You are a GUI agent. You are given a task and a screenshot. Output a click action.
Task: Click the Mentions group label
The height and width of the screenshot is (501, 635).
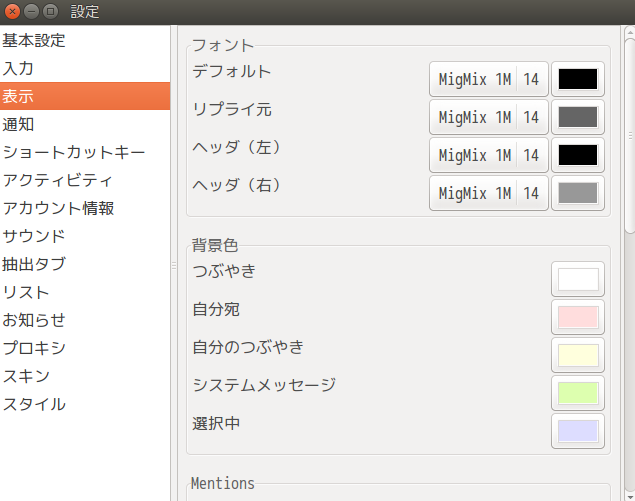223,484
